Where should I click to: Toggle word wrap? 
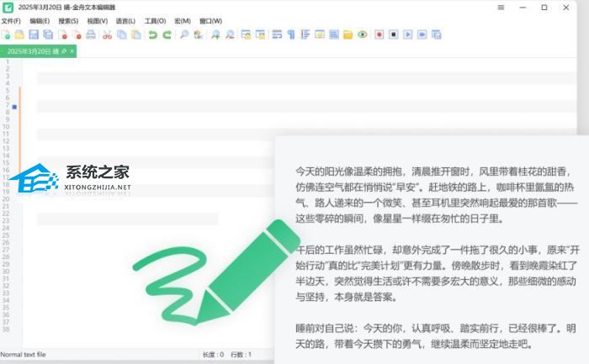(277, 35)
